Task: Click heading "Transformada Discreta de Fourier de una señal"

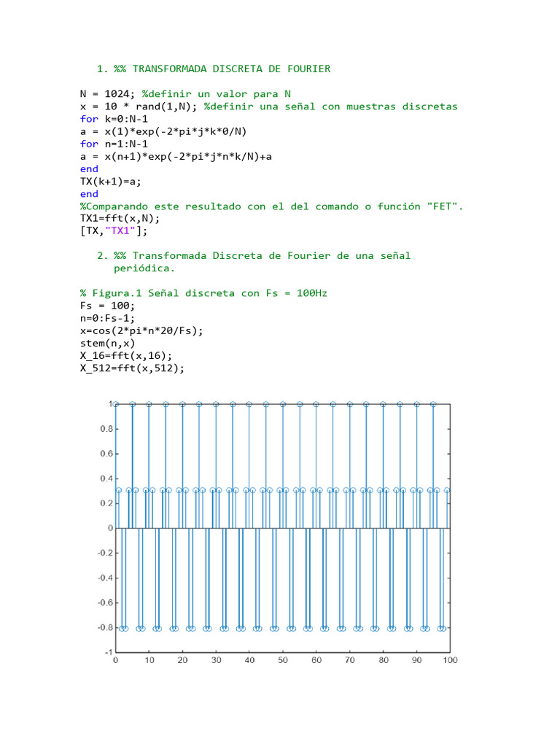Action: 271,256
